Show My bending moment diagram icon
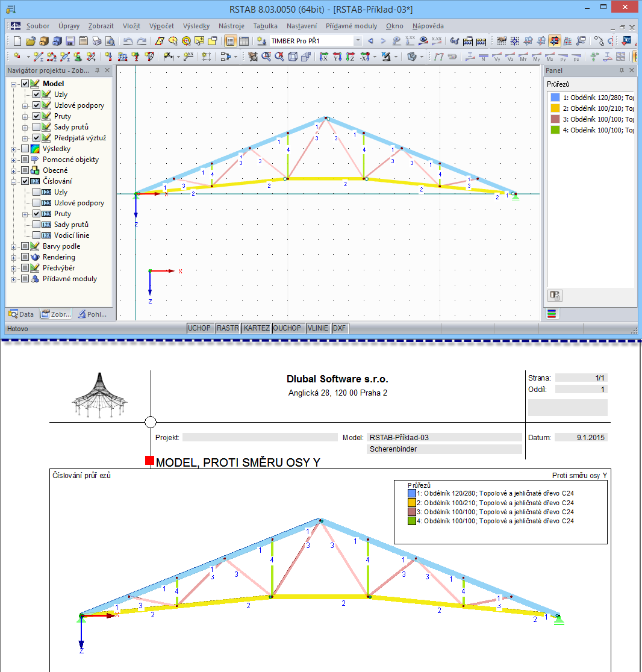This screenshot has width=642, height=672. 537,57
